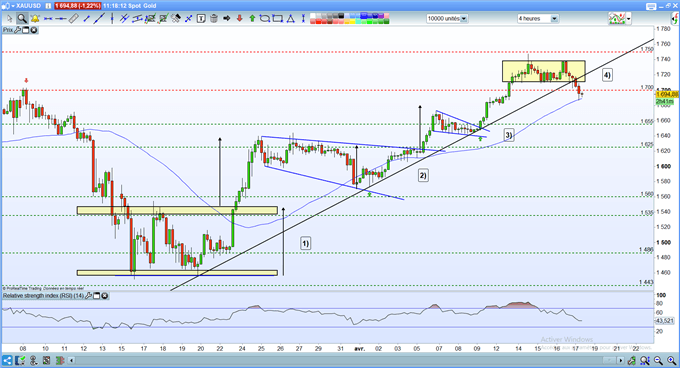
Task: Select the blue cross marker tool
Action: point(189,19)
